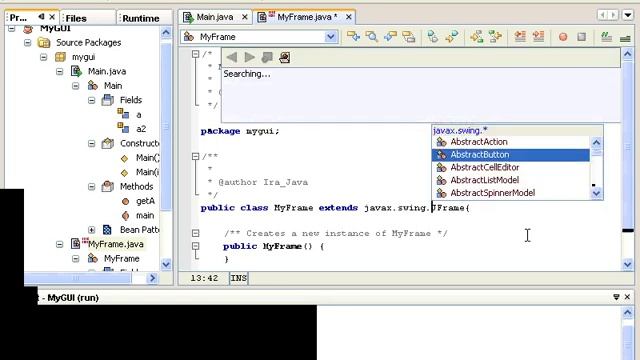The height and width of the screenshot is (360, 640).
Task: Collapse the Constructors node
Action: [91, 143]
